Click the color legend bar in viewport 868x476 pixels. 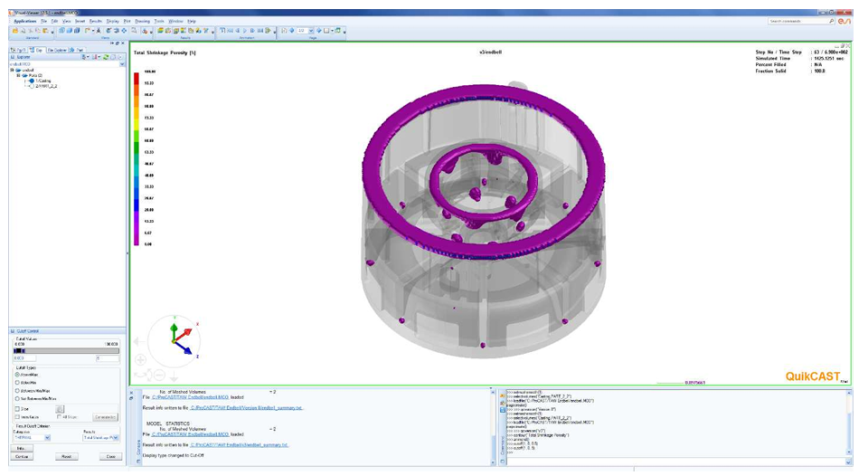pyautogui.click(x=137, y=158)
